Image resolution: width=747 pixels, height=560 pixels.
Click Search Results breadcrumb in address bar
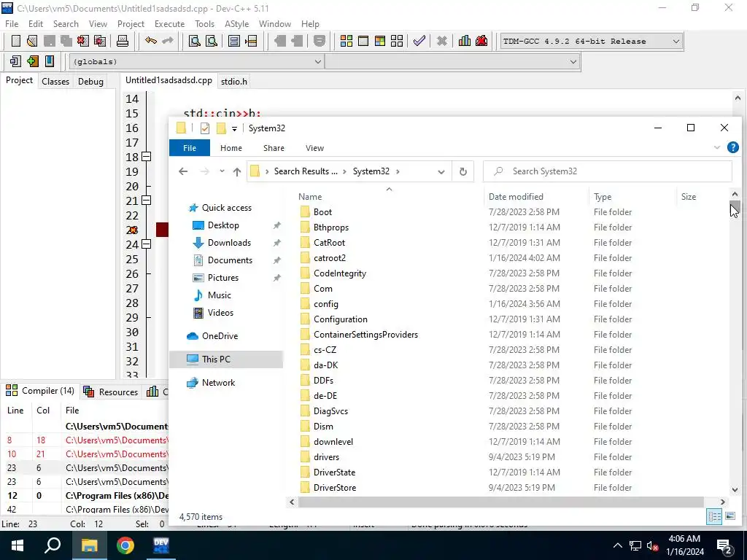306,171
